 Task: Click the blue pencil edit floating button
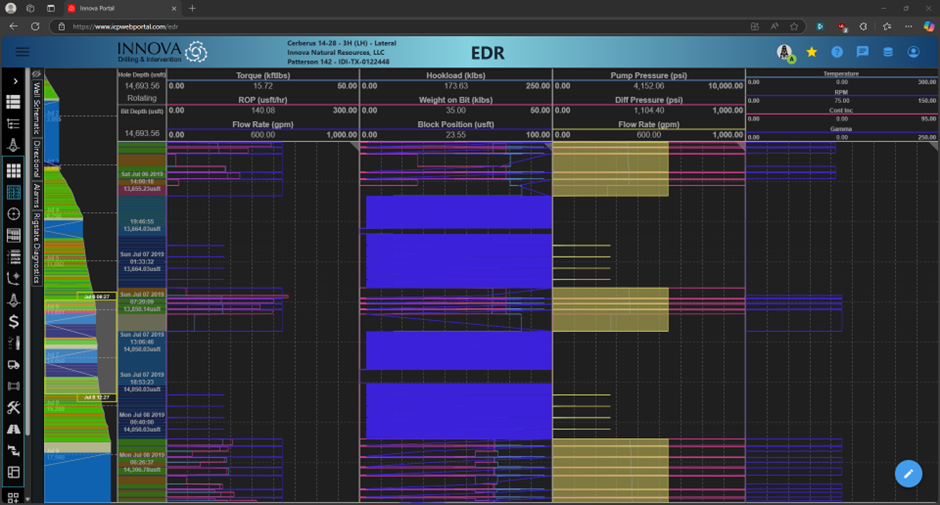coord(908,473)
